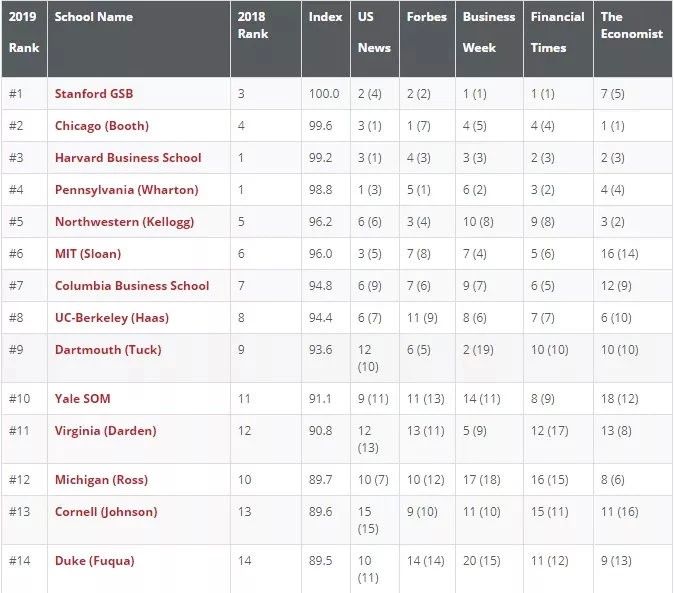Open the Columbia Business School link

coord(132,285)
